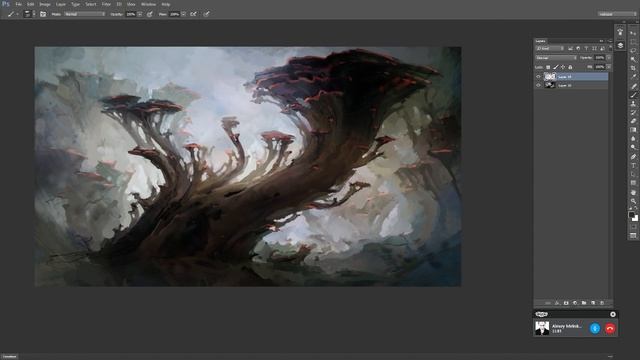Open the layer Opacity dropdown arrow
This screenshot has width=640, height=360.
pos(609,58)
